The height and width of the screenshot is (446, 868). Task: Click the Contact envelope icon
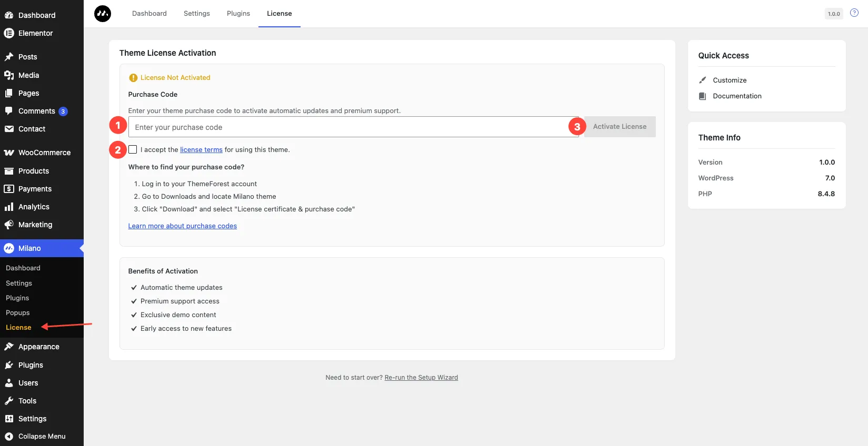click(9, 129)
